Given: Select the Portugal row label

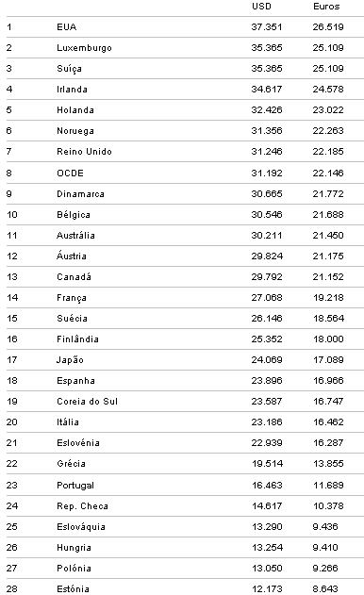Looking at the screenshot, I should (75, 486).
